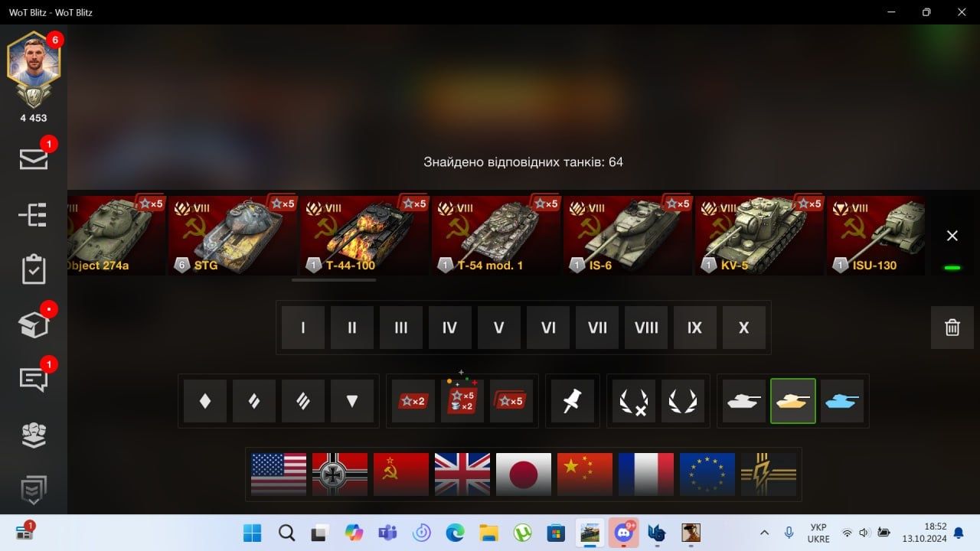Filter tanks without mastery (laurel with X)

tap(634, 401)
